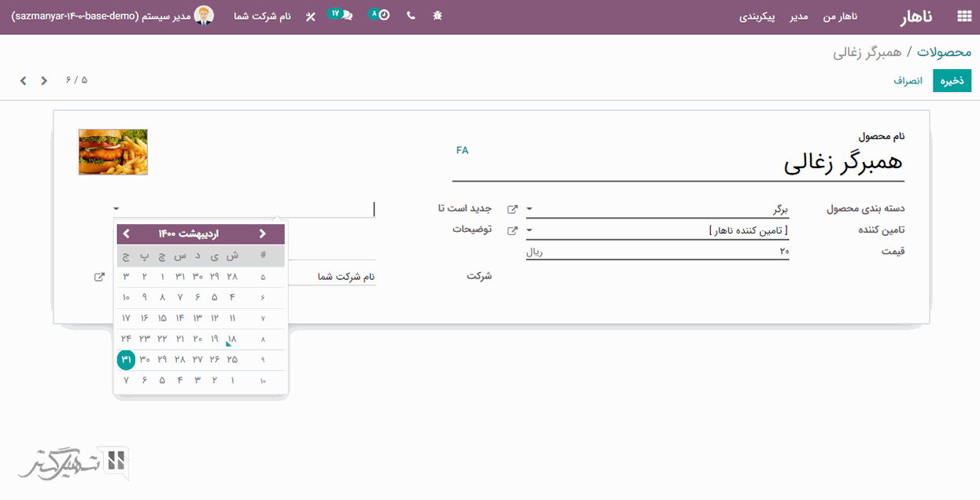Viewport: 980px width, 500px height.
Task: Open external link beside product category field
Action: (513, 209)
